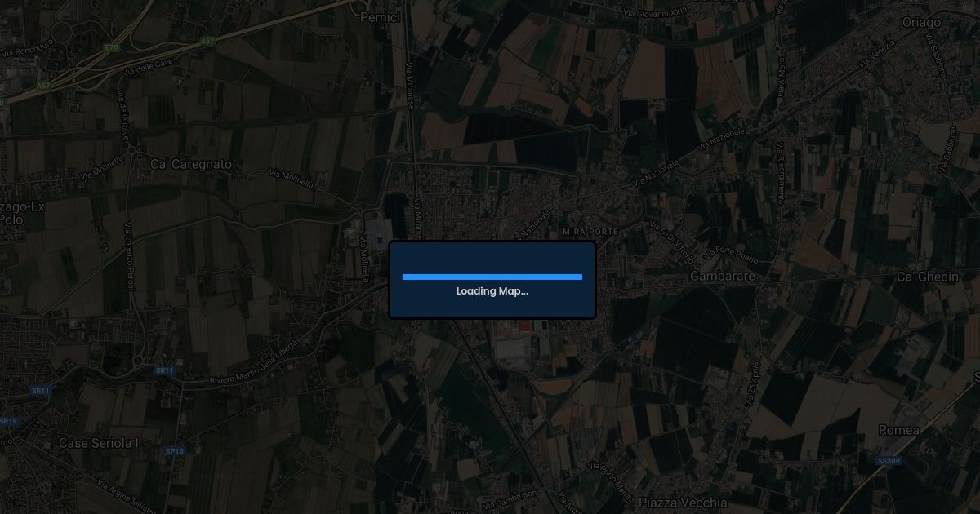980x514 pixels.
Task: Select the Case Seriola I label
Action: [x=99, y=443]
